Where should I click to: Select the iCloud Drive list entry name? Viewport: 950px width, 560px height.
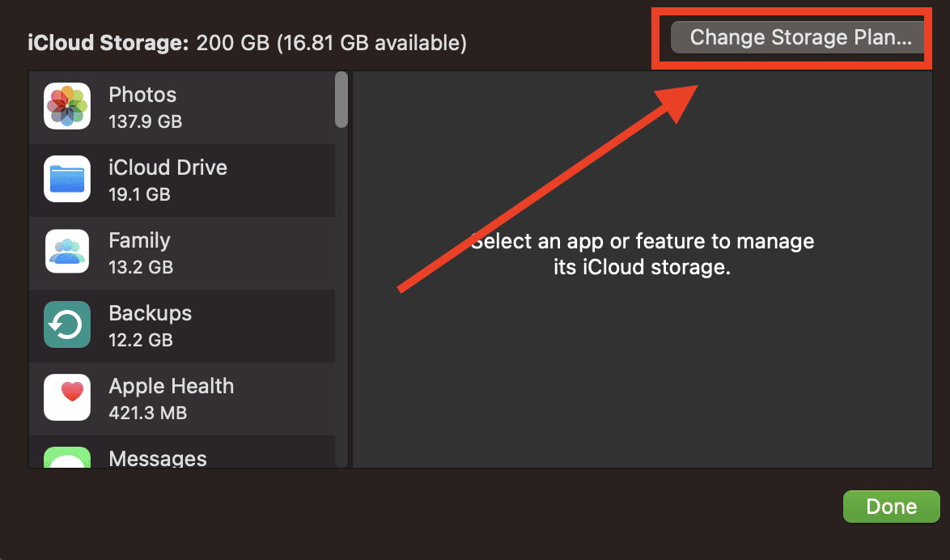click(x=168, y=168)
